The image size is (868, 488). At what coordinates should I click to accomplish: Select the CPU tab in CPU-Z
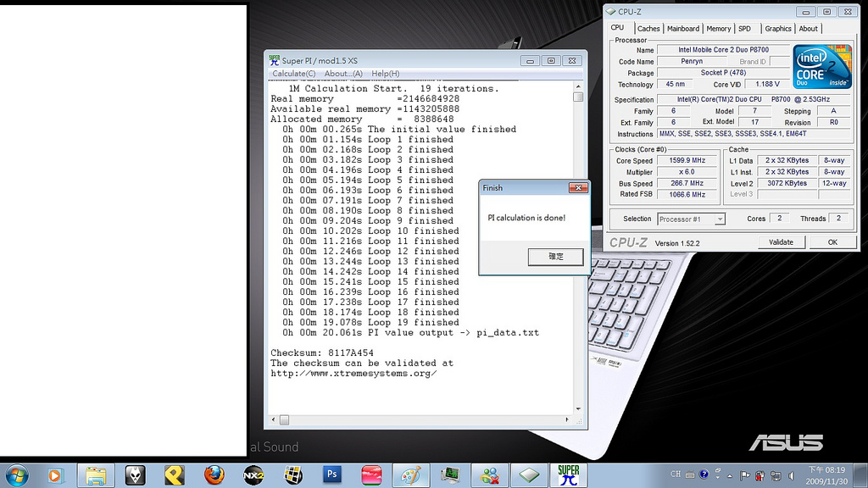tap(617, 28)
